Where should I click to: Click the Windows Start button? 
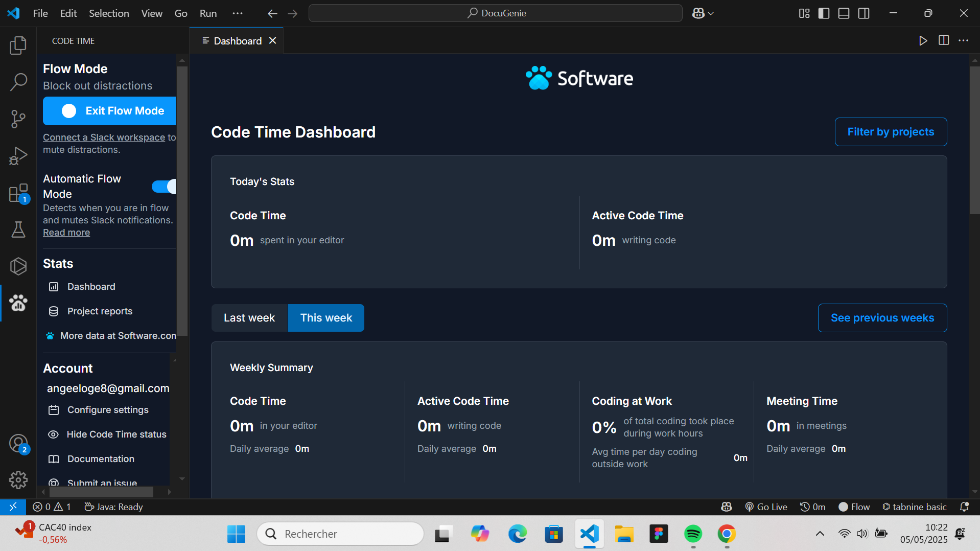[x=236, y=534]
